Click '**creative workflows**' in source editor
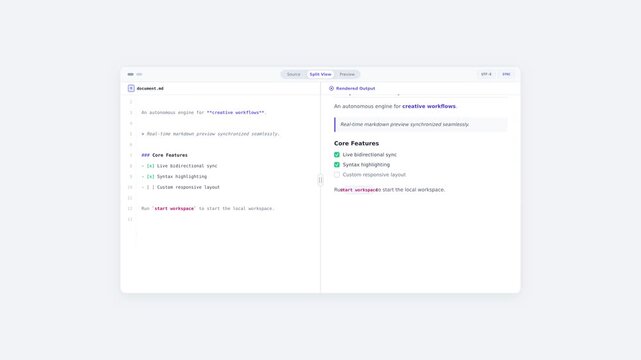The image size is (641, 360). [235, 112]
